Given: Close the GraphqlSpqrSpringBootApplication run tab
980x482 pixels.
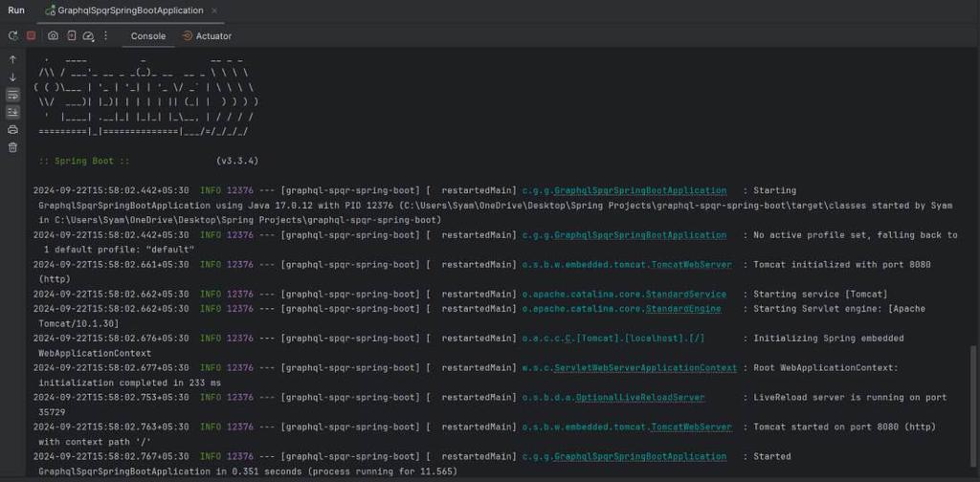Looking at the screenshot, I should click(x=214, y=11).
